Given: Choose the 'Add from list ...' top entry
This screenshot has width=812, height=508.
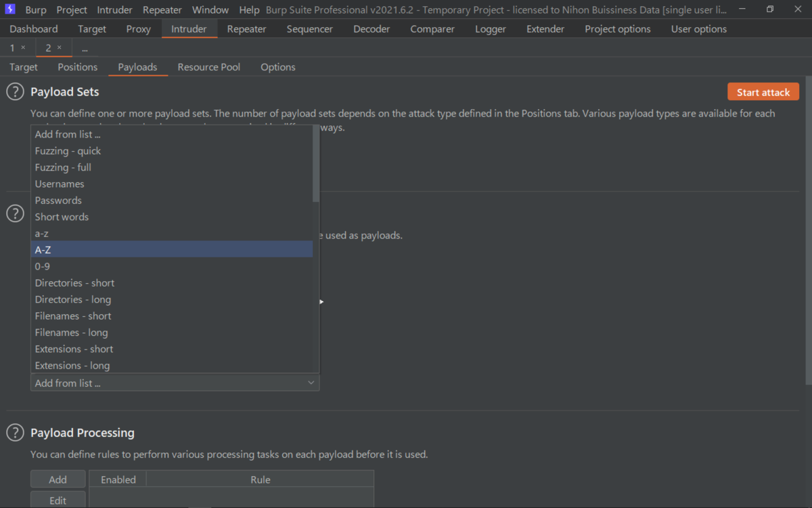Looking at the screenshot, I should 172,134.
